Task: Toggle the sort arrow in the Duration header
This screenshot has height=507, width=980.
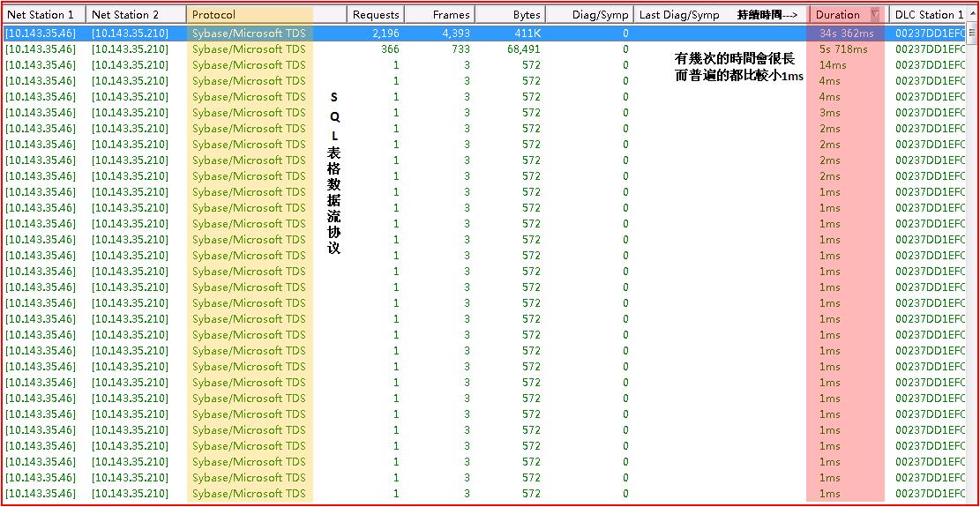Action: pyautogui.click(x=874, y=14)
